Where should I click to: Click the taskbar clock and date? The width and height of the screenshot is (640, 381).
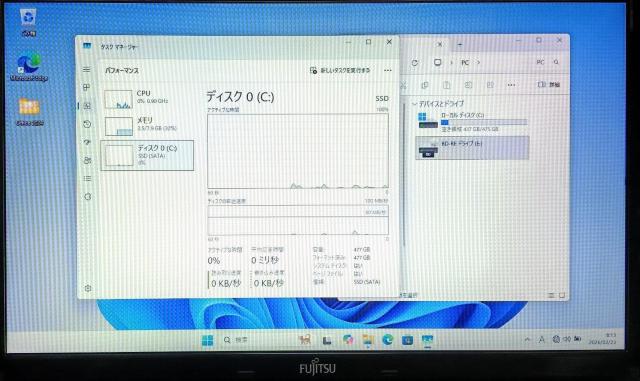[602, 339]
